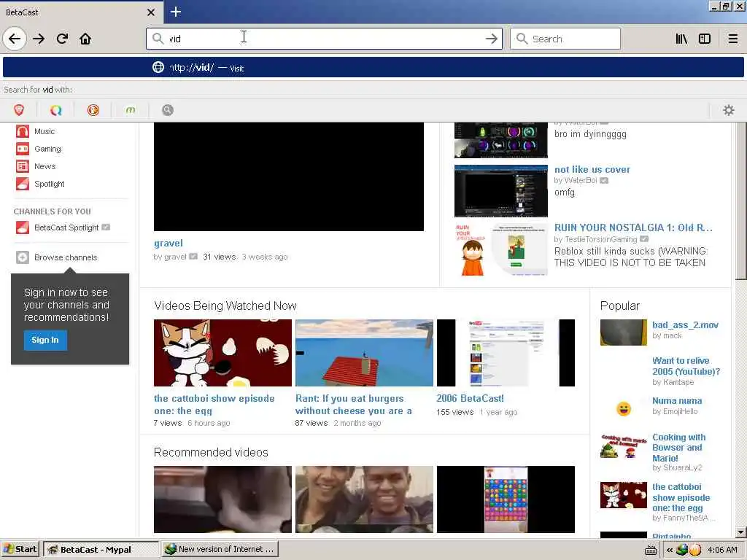This screenshot has height=560, width=747.
Task: Open search settings gear icon
Action: tap(729, 110)
